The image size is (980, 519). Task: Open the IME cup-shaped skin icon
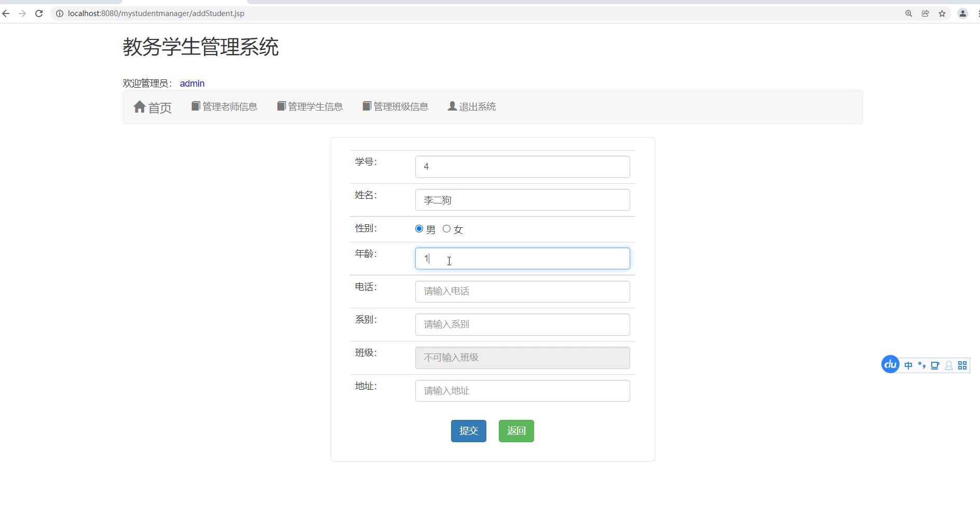(x=935, y=365)
